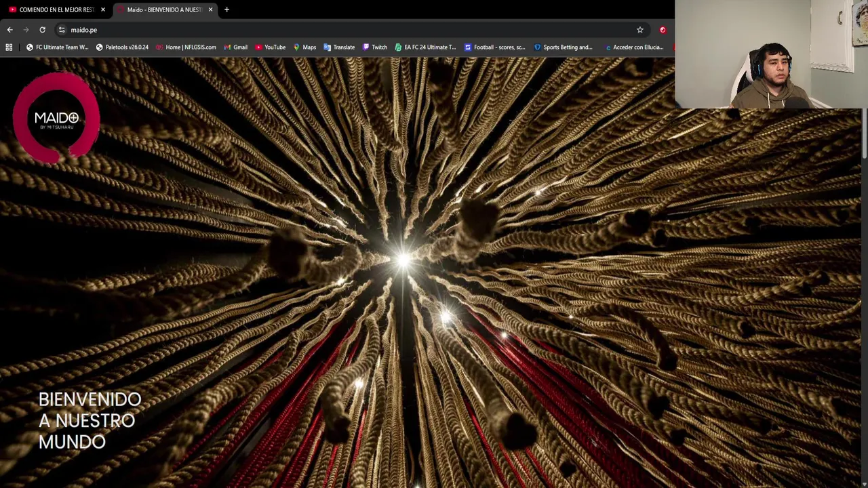
Task: Open the Maps bookmark
Action: [x=304, y=47]
